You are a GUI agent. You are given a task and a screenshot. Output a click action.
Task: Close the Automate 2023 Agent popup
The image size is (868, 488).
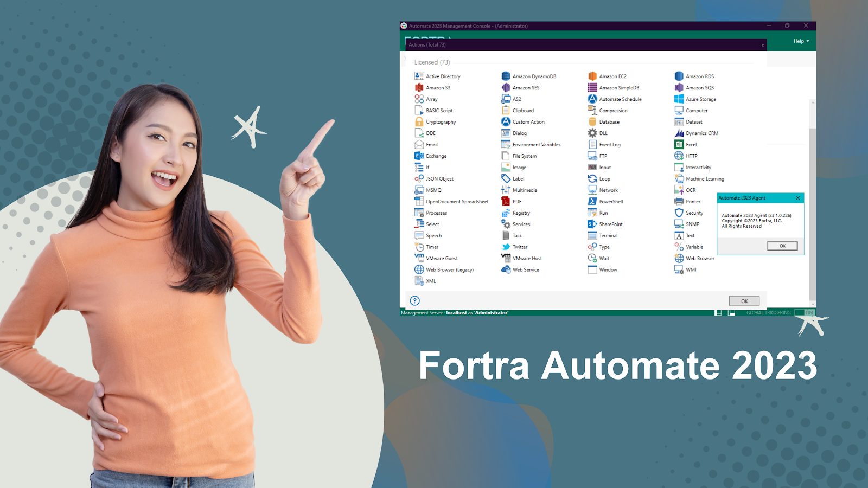pyautogui.click(x=797, y=198)
